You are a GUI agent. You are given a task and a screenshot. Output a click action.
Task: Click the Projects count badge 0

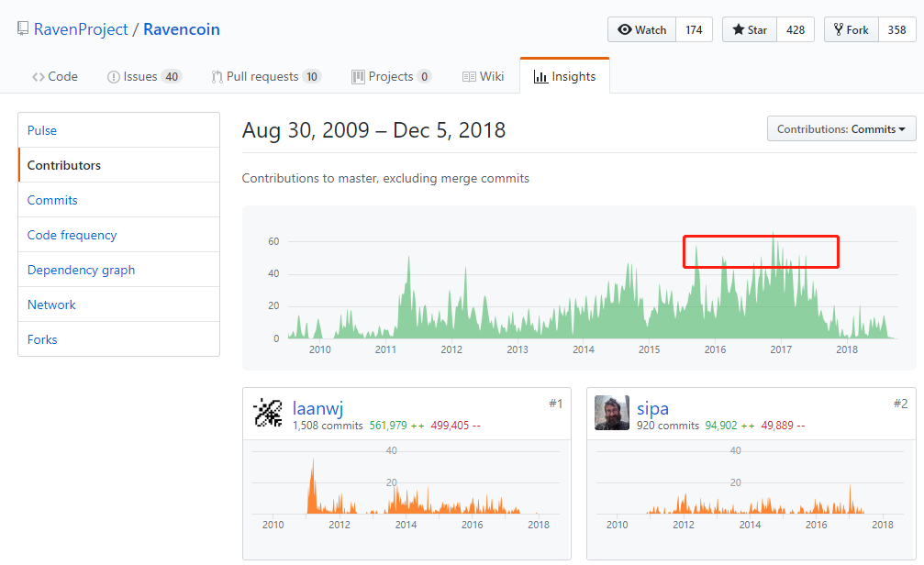pos(424,77)
